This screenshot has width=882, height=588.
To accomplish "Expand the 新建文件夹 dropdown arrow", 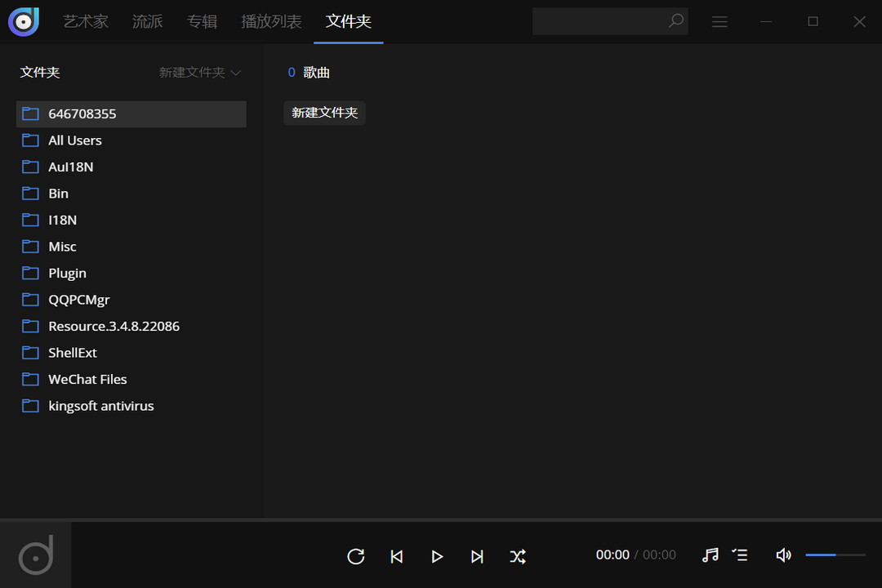I will (x=236, y=73).
